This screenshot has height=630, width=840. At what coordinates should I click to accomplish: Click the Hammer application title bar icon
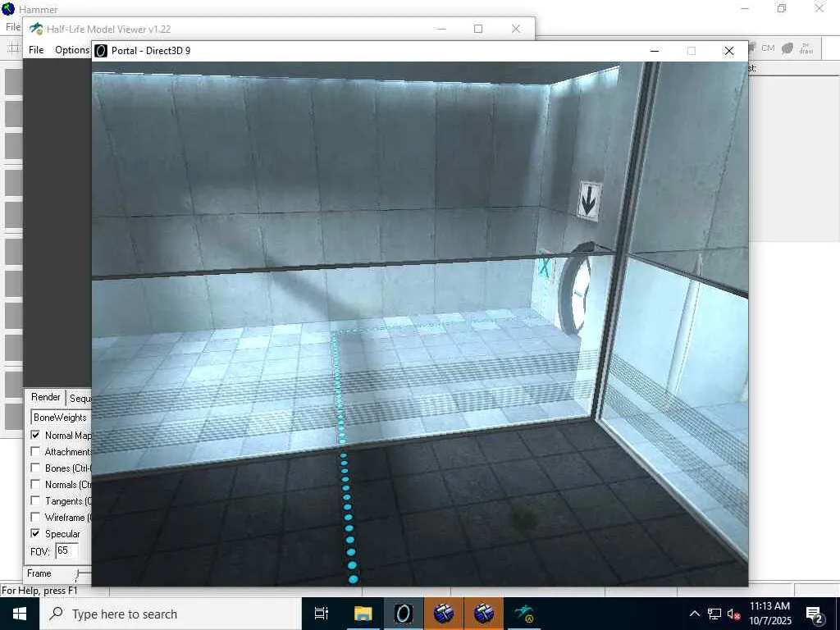8,8
